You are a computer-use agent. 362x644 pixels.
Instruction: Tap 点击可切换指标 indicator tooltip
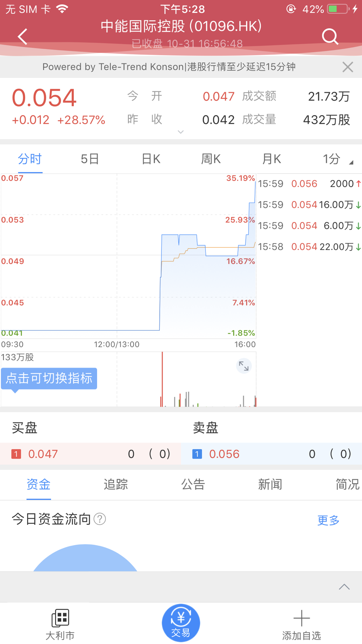[49, 379]
